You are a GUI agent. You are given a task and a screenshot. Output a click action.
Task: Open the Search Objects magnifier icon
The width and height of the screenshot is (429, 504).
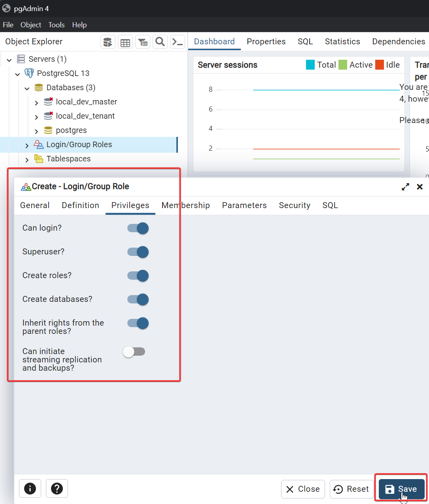click(160, 42)
